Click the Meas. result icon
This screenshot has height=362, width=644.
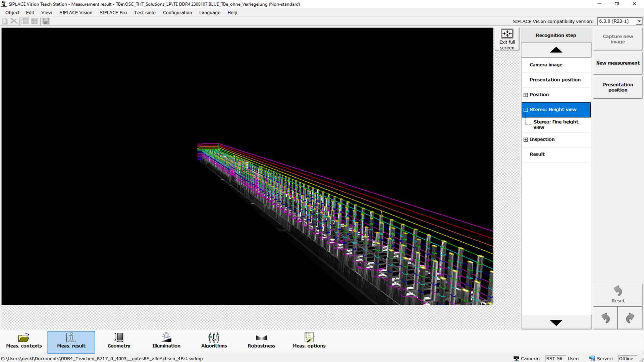point(71,338)
